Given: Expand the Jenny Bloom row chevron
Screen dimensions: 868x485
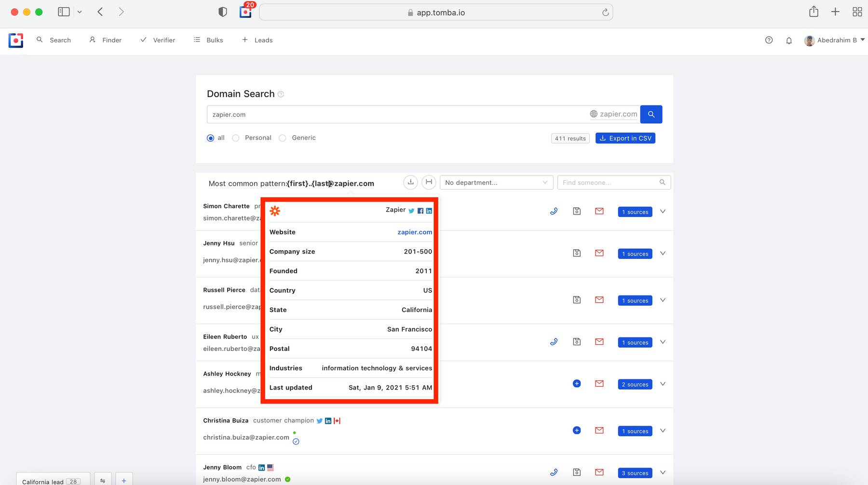Looking at the screenshot, I should coord(663,472).
